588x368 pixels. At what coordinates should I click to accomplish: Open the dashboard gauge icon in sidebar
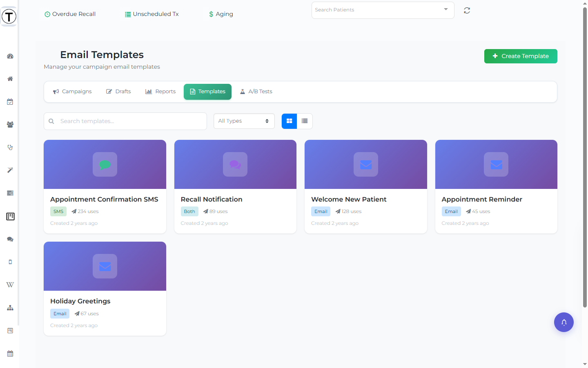coord(10,56)
